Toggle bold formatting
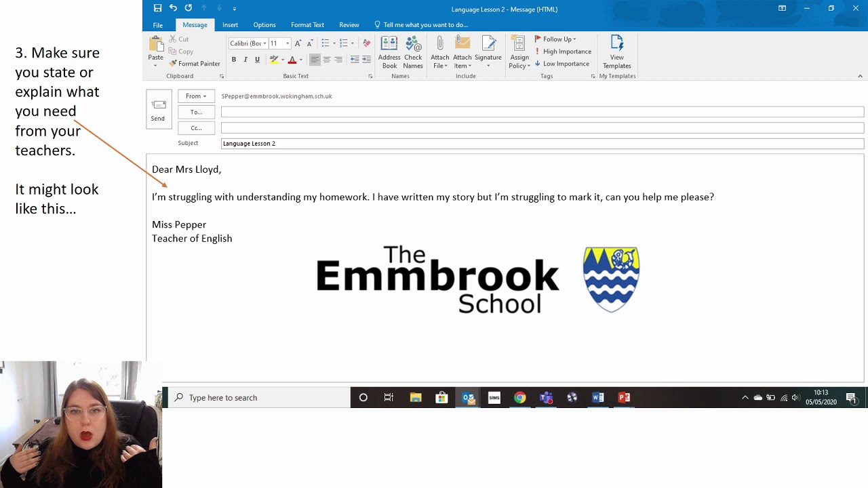The height and width of the screenshot is (488, 868). (x=234, y=60)
